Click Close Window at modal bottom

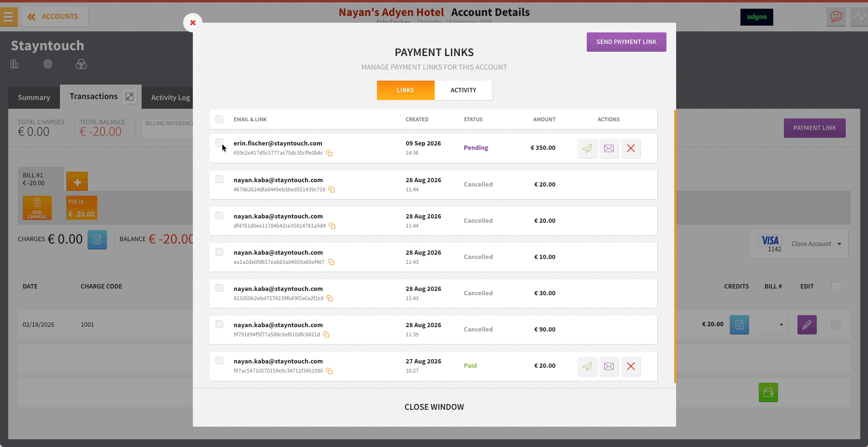434,407
